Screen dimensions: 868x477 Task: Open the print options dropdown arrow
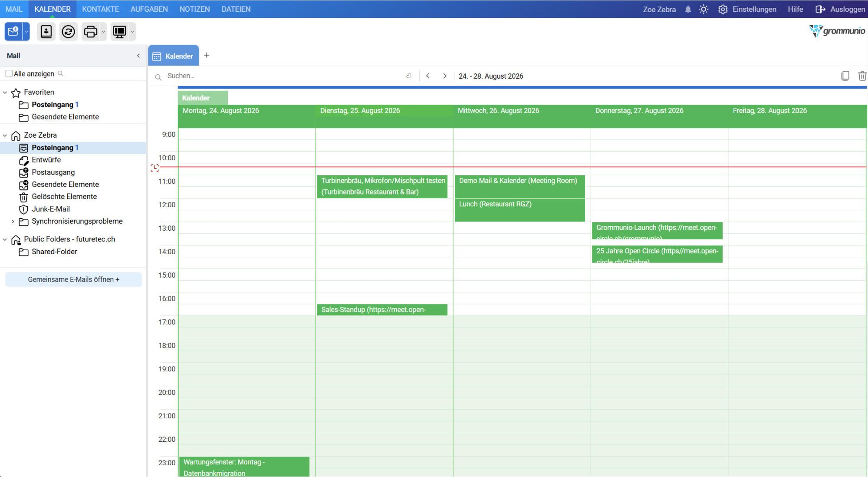103,31
